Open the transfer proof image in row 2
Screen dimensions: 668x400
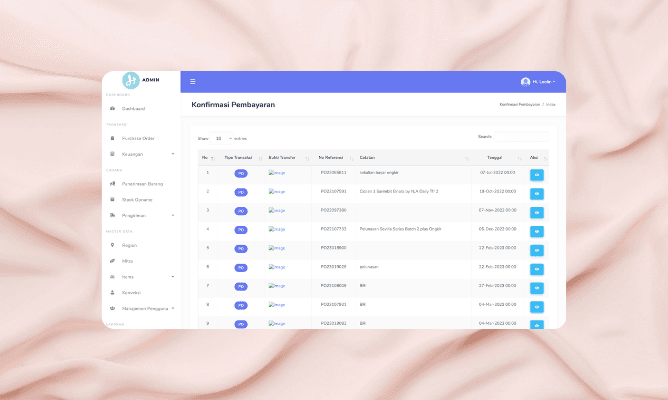click(x=277, y=192)
